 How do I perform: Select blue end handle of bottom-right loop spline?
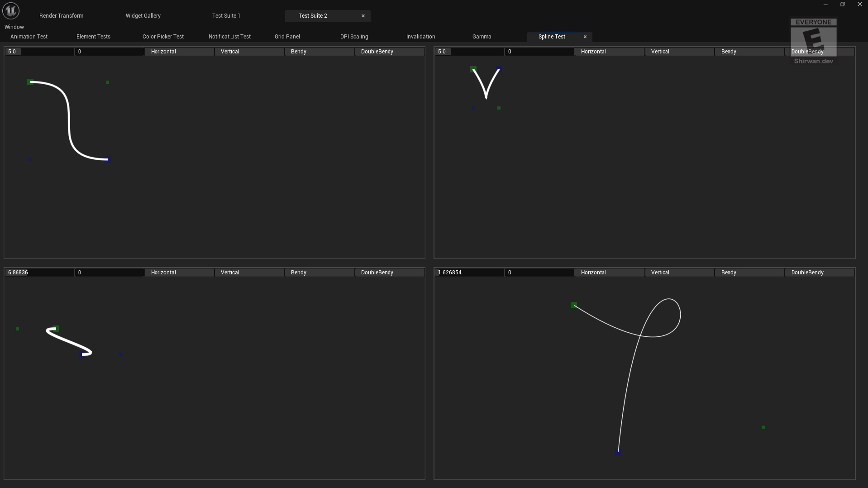pyautogui.click(x=618, y=452)
